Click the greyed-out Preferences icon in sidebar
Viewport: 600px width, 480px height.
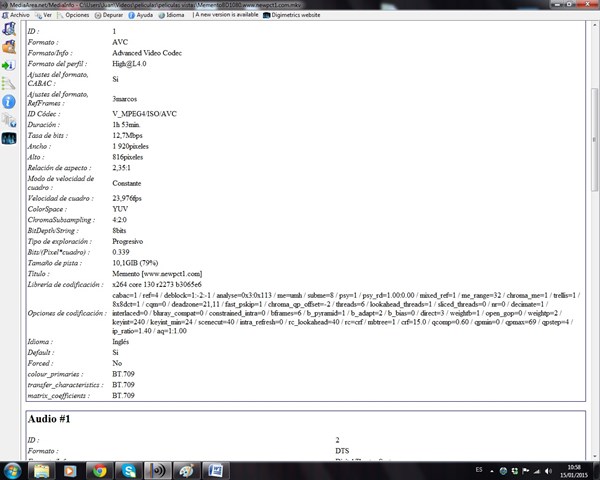9,83
